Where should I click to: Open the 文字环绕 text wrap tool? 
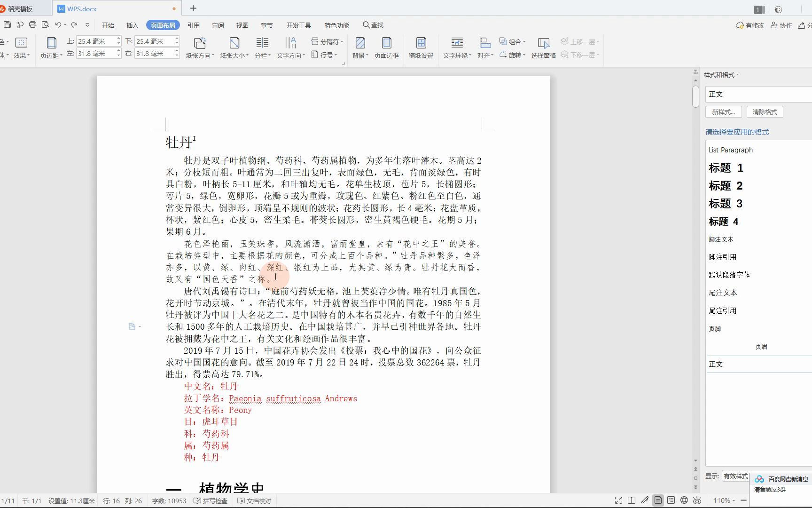coord(457,48)
